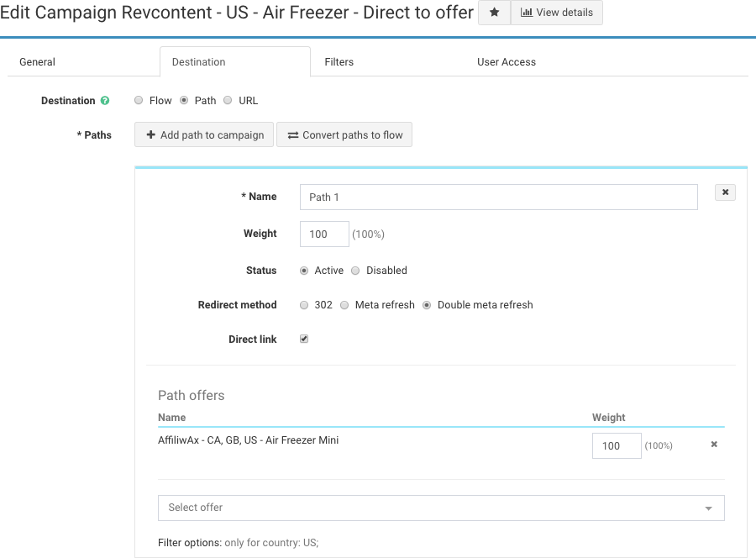
Task: Click the Path offers heading
Action: click(x=192, y=396)
